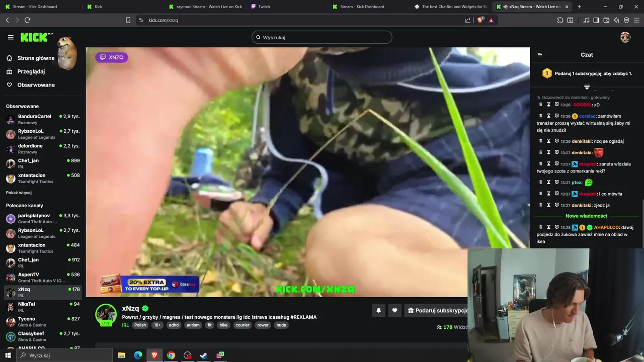The image size is (644, 362).
Task: Open AHAPULCO's username in chat
Action: [x=606, y=227]
